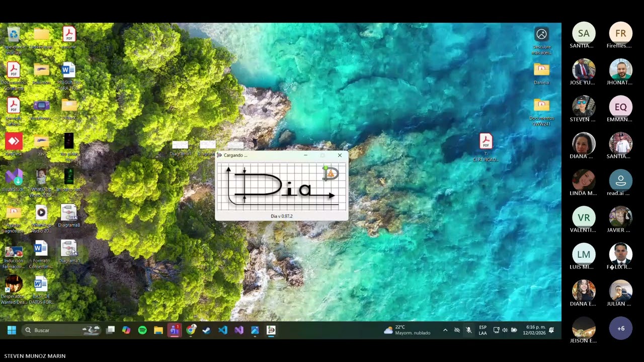Click the Dia v 0.97.2 splash logo
This screenshot has height=362, width=644.
point(282,187)
